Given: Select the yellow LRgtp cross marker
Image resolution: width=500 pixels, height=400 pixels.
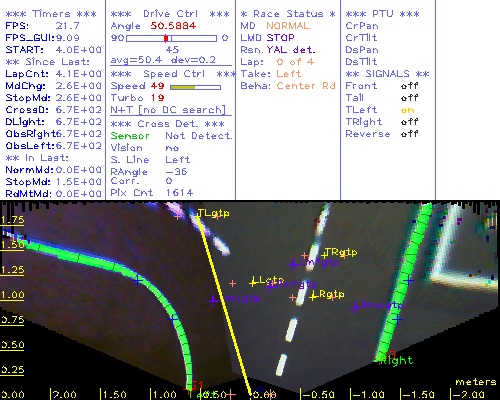Looking at the screenshot, I should [x=313, y=296].
